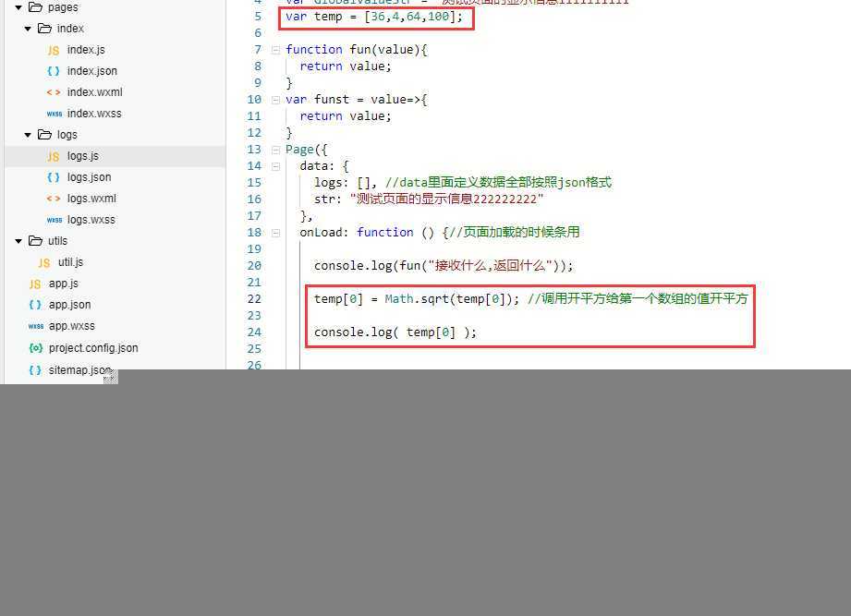Click the pages folder icon

point(35,7)
